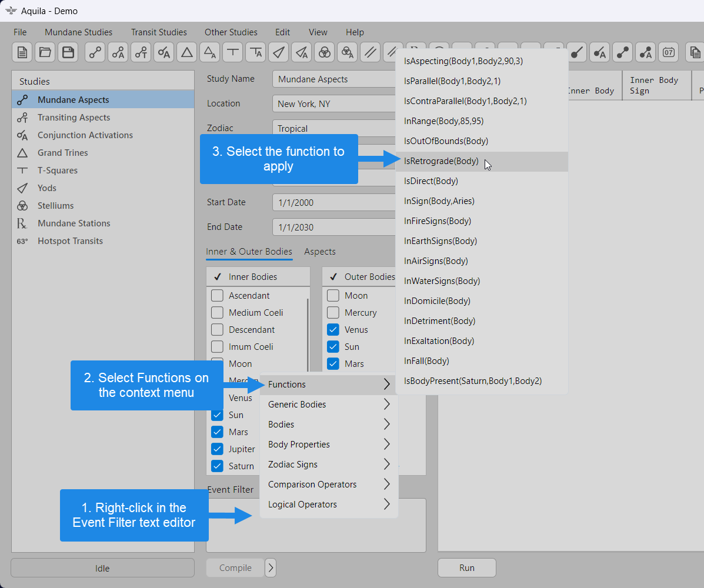This screenshot has width=704, height=588.
Task: Click the inner bodies list scrollbar
Action: [308, 329]
